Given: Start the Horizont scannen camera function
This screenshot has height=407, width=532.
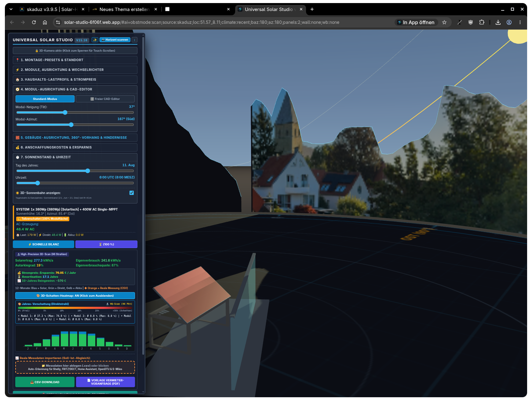Looking at the screenshot, I should [115, 40].
